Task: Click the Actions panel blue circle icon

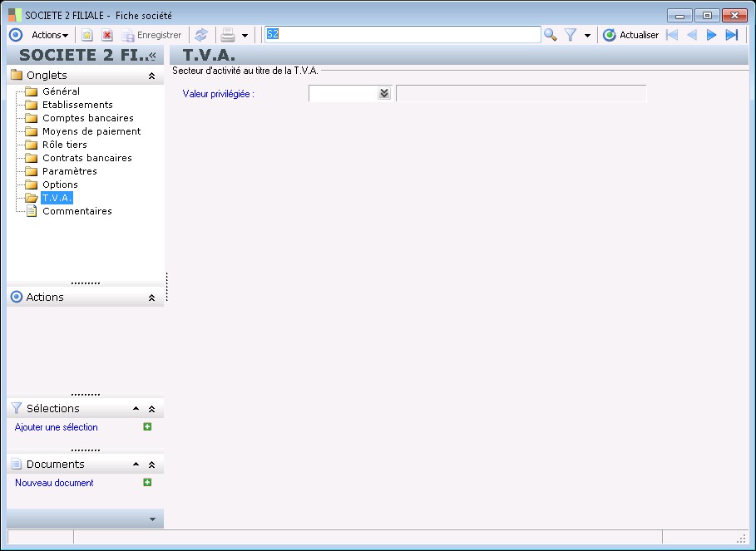Action: tap(17, 297)
